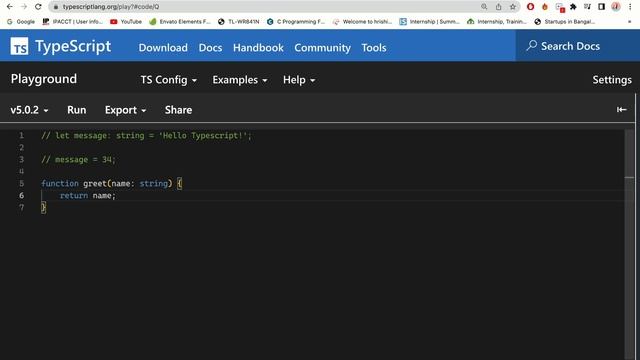Image resolution: width=640 pixels, height=360 pixels.
Task: Open the flame extension icon
Action: pyautogui.click(x=544, y=7)
